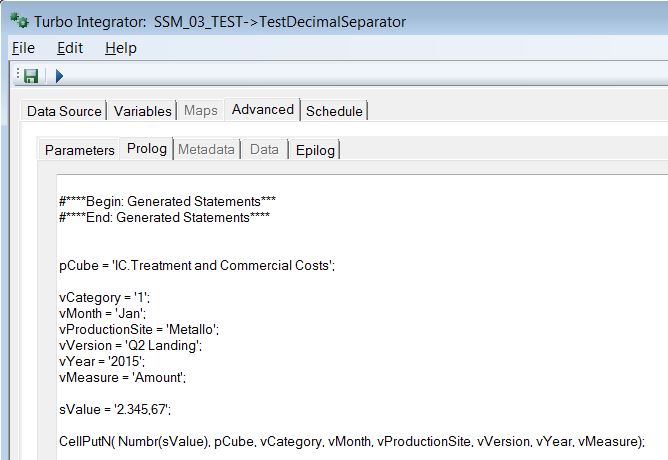
Task: Run the process with play icon
Action: point(59,76)
